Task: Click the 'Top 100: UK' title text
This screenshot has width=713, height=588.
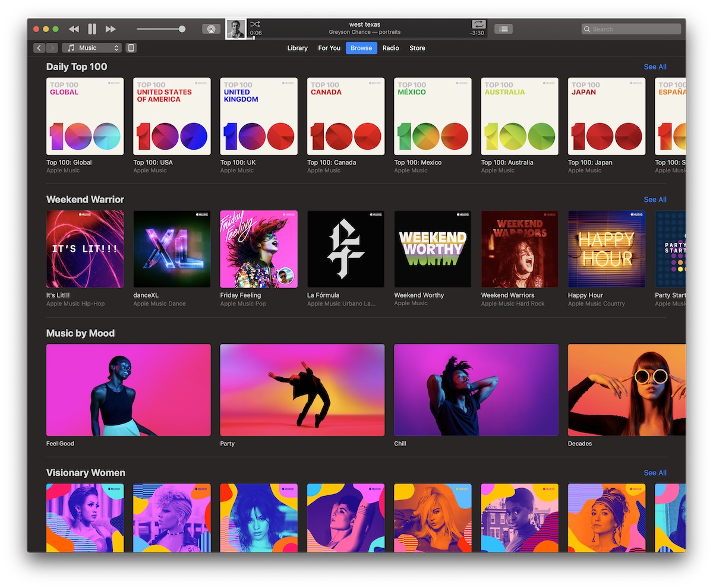Action: point(238,162)
